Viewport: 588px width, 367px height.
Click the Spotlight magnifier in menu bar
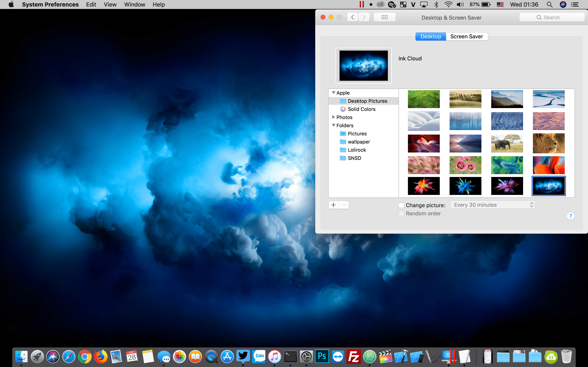pyautogui.click(x=549, y=5)
